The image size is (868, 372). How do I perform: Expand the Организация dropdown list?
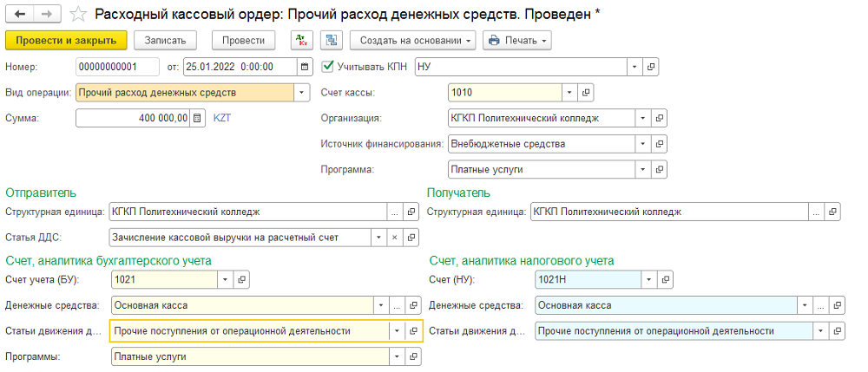[x=642, y=119]
